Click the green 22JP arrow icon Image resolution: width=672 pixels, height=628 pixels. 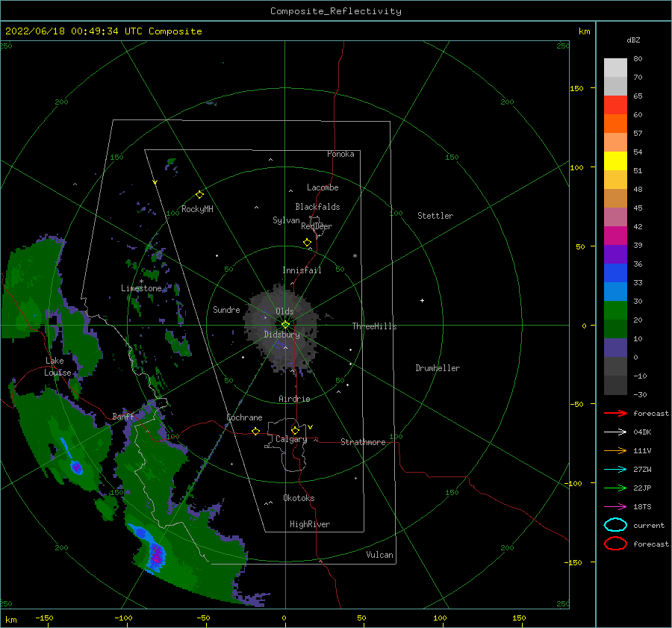(615, 488)
